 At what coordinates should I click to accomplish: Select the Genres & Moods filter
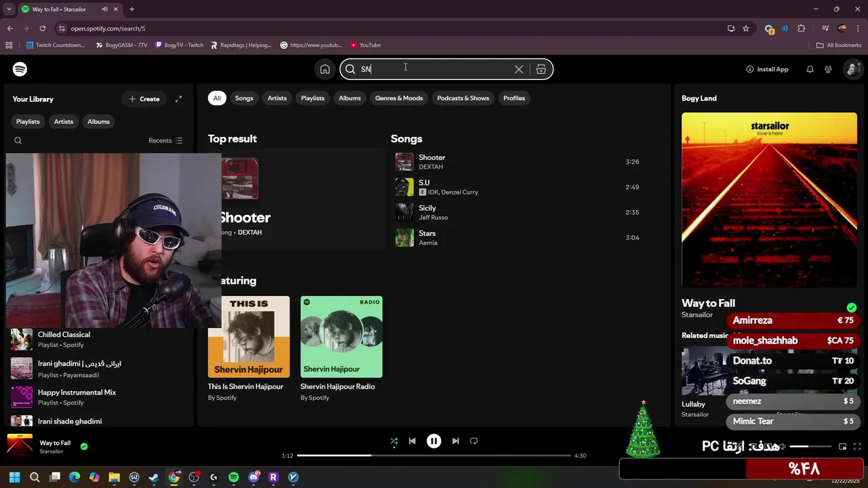[399, 98]
